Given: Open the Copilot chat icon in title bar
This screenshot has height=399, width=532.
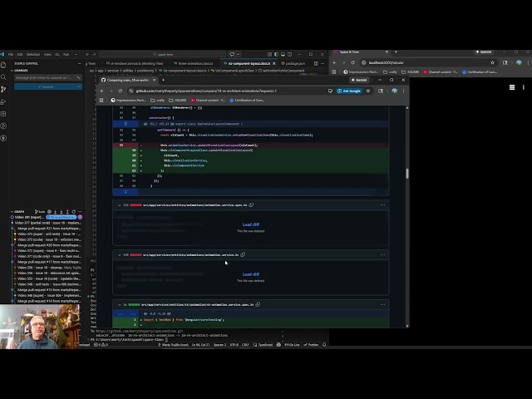Looking at the screenshot, I should pos(233,54).
